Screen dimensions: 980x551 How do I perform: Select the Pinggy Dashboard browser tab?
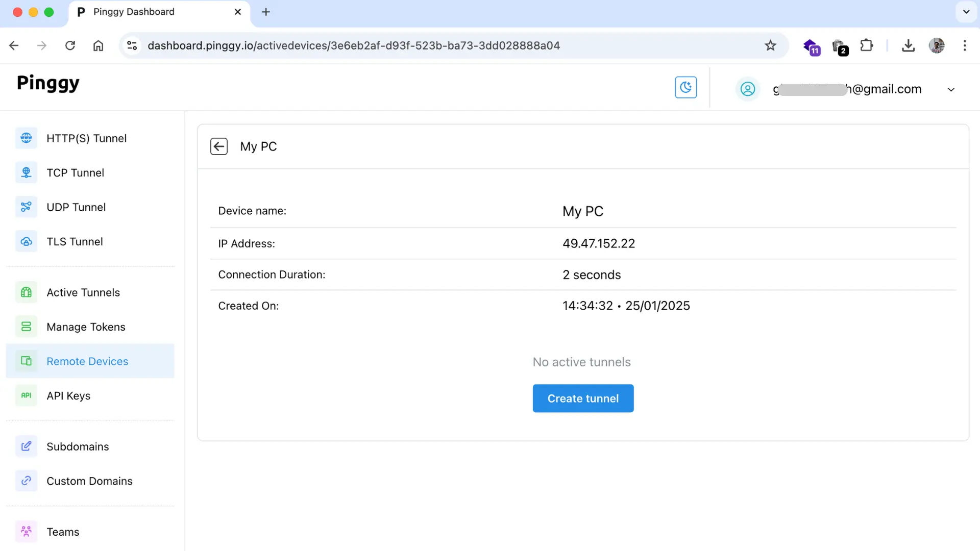159,12
